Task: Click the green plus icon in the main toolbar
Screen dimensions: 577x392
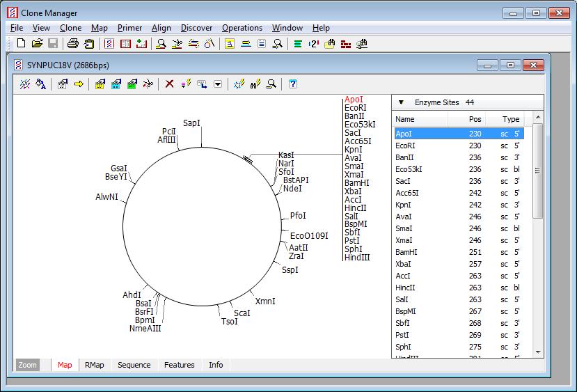Action: point(141,43)
